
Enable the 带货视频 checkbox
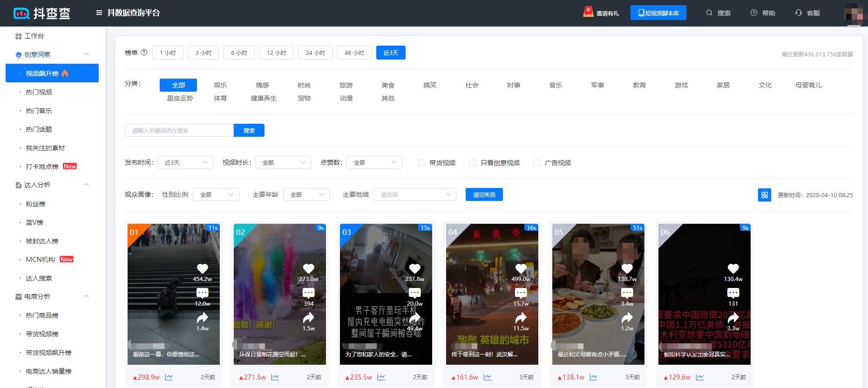421,163
